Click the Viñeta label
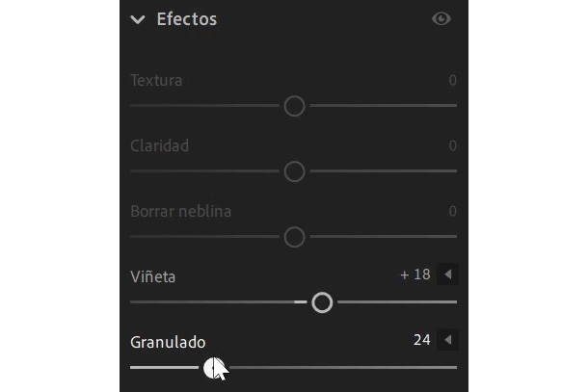588x392 pixels. (x=153, y=276)
